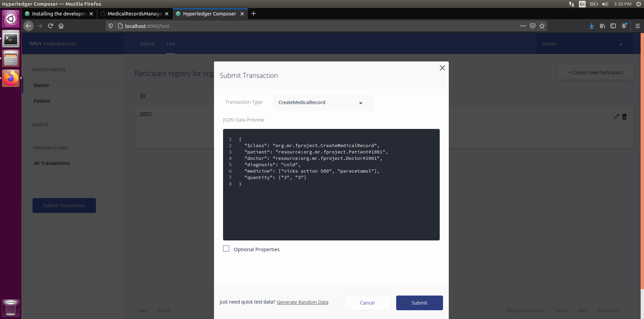Screen dimensions: 644x319
Task: Reload the current page
Action: (50, 26)
